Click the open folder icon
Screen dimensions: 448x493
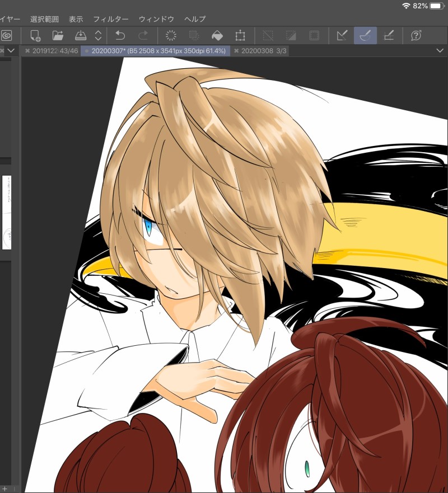click(x=58, y=35)
